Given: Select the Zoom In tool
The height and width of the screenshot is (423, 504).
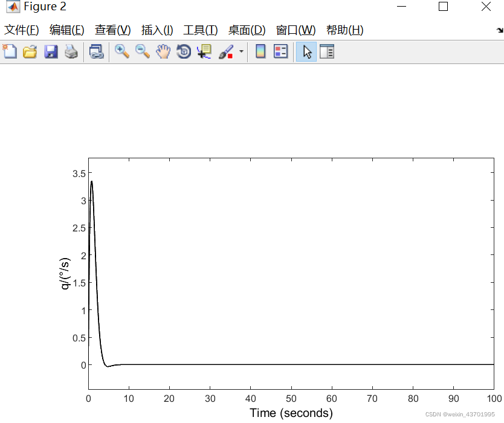Looking at the screenshot, I should [x=122, y=51].
